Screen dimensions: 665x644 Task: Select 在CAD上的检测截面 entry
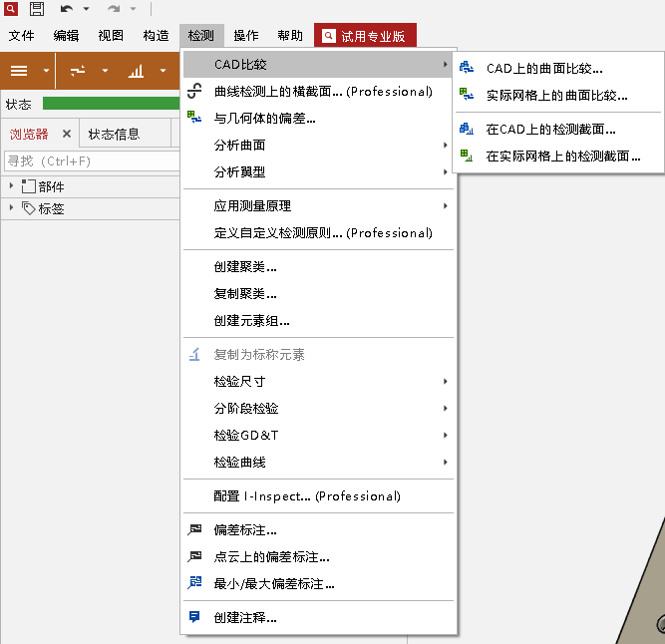tap(550, 129)
